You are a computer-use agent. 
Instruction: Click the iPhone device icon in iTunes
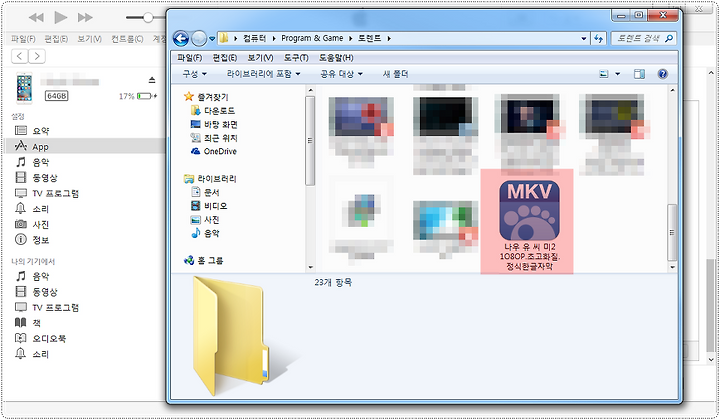coord(24,87)
